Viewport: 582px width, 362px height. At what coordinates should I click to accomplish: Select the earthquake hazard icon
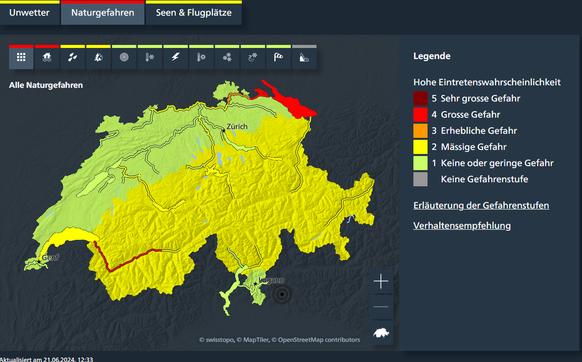click(x=124, y=57)
